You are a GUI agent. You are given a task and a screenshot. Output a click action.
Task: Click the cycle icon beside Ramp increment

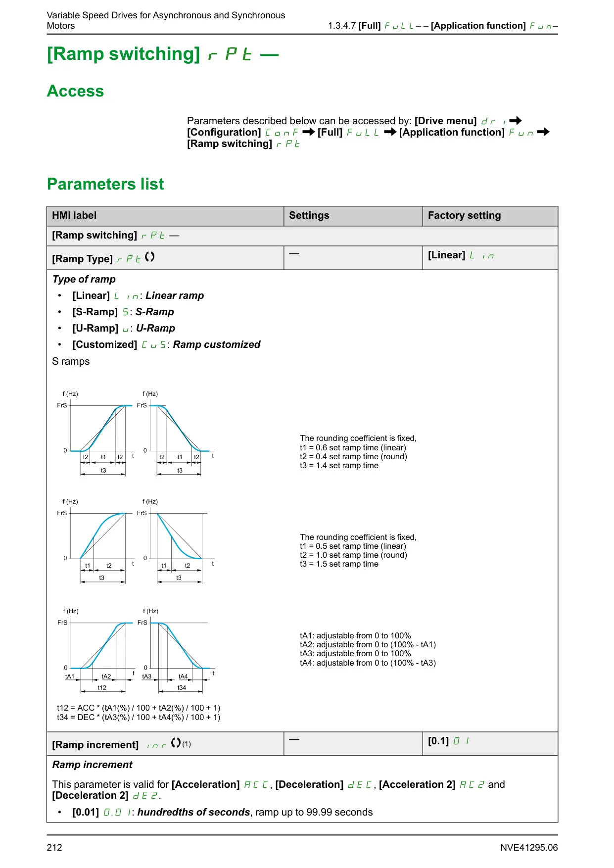[176, 742]
